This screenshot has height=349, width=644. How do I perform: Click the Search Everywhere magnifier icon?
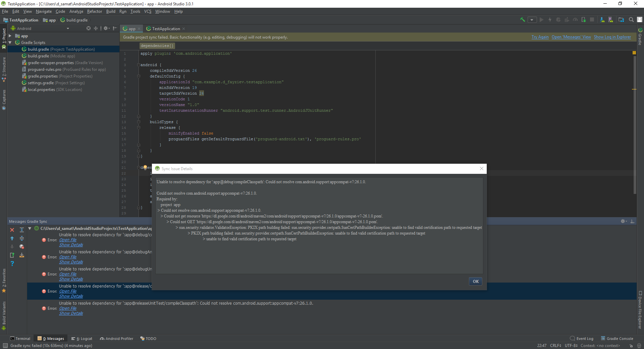(631, 20)
